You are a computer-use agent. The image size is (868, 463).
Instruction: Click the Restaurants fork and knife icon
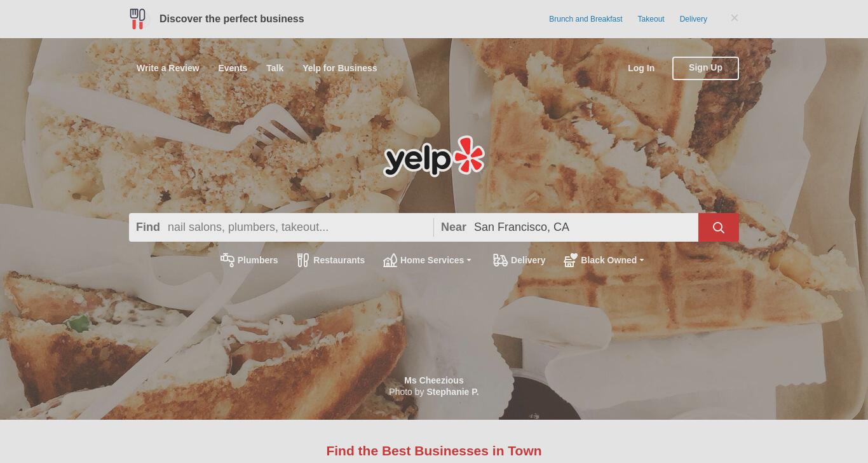click(303, 260)
